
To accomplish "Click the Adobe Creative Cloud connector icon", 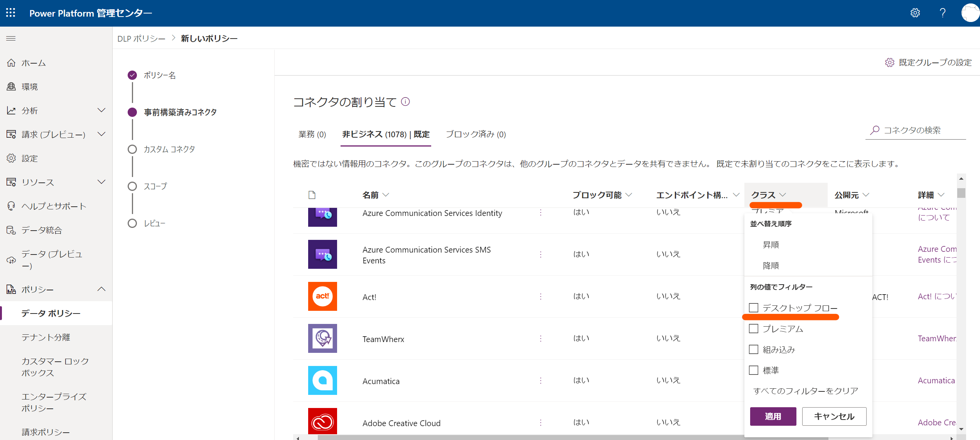I will pos(322,421).
